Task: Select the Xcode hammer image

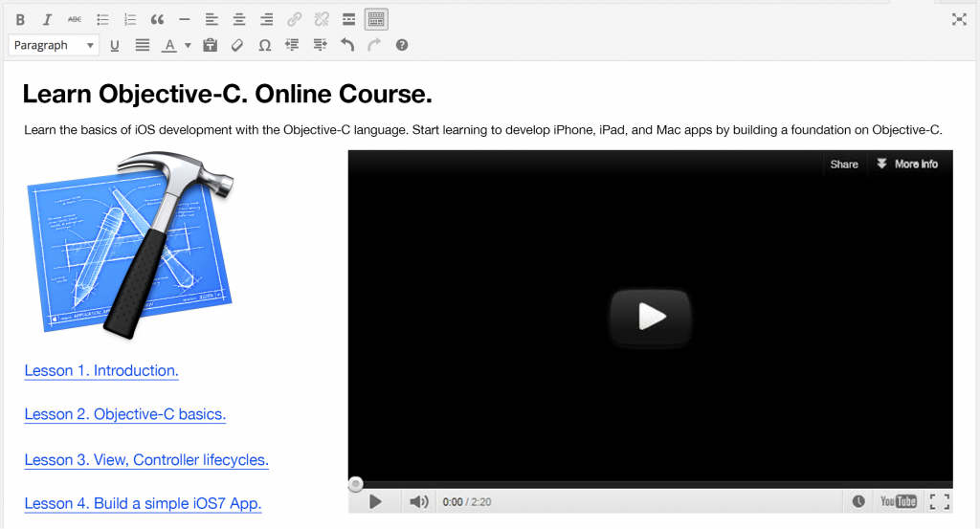Action: click(x=130, y=244)
